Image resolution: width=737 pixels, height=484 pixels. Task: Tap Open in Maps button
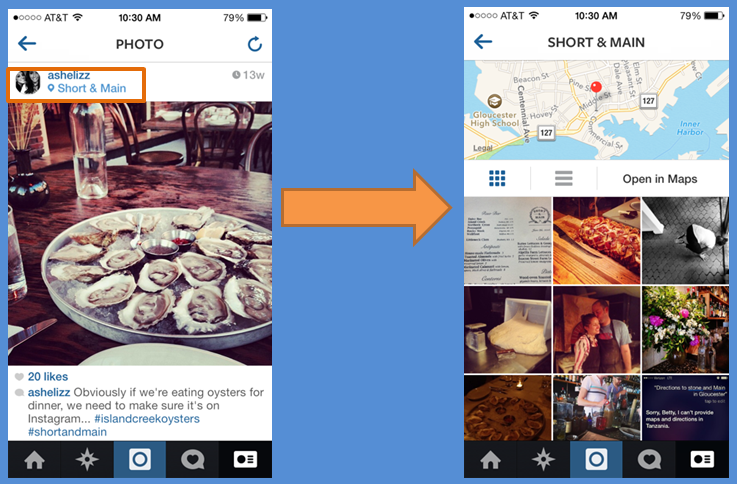(660, 179)
